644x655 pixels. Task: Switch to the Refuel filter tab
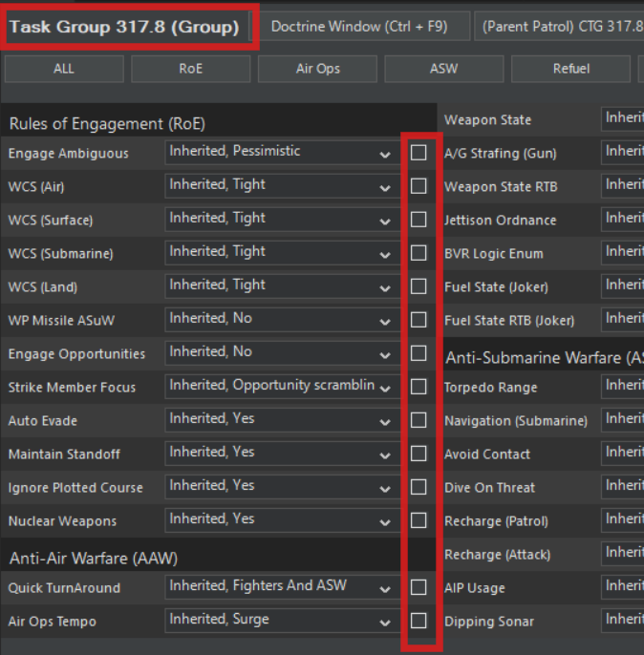[570, 69]
